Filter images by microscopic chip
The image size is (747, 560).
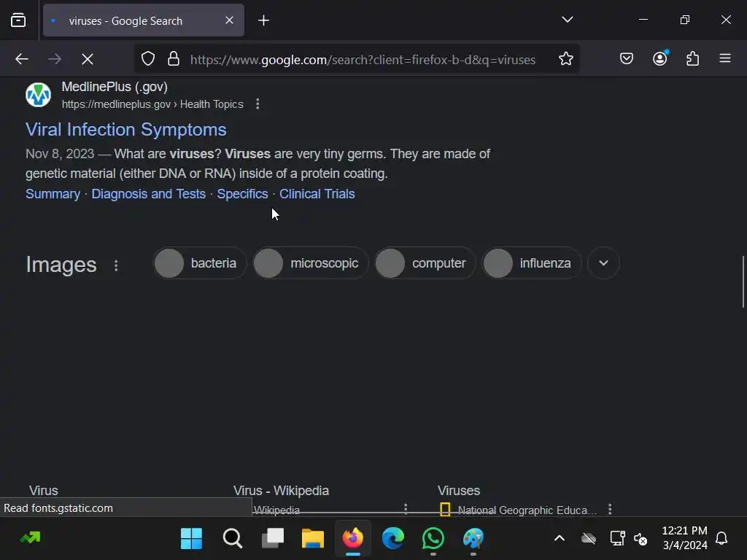pyautogui.click(x=310, y=262)
